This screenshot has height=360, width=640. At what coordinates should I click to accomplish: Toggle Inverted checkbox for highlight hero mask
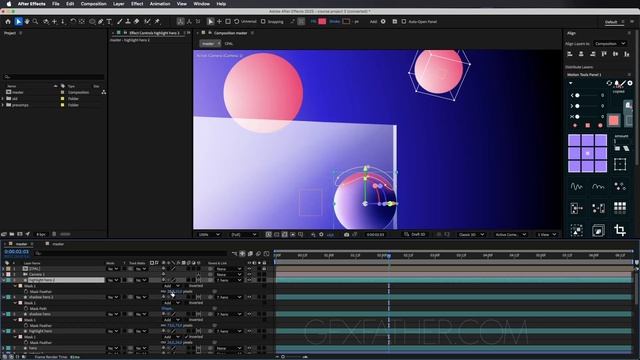187,337
